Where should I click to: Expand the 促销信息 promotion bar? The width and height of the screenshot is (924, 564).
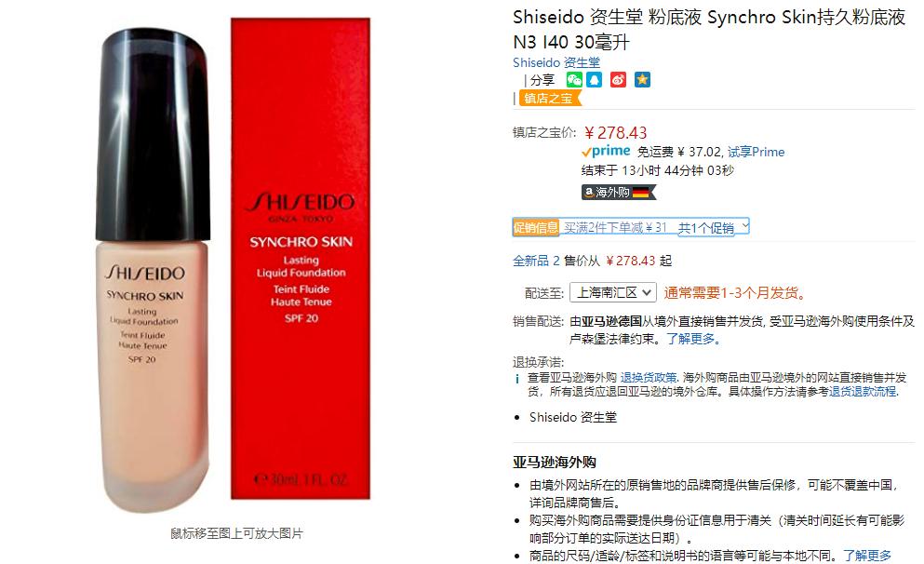tap(631, 227)
